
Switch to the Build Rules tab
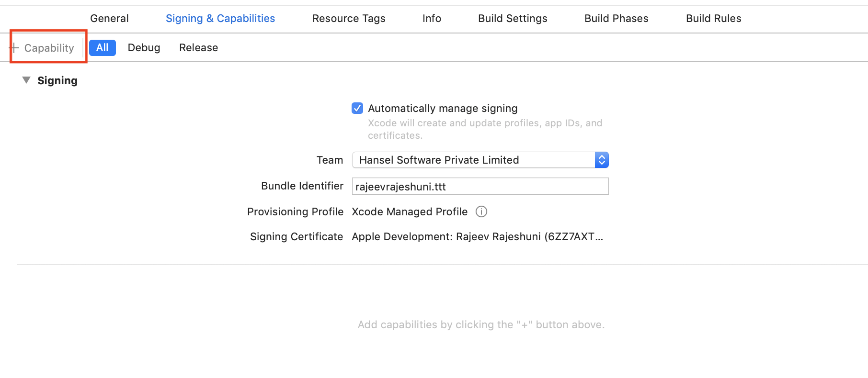(713, 18)
